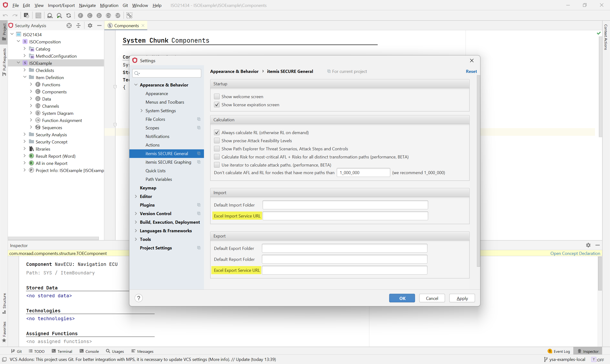Click the redo arrow in main toolbar

[x=15, y=15]
